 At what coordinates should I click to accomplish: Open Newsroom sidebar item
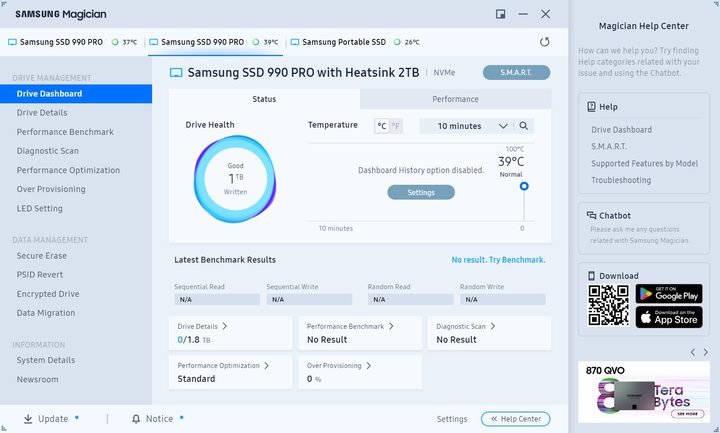tap(38, 380)
